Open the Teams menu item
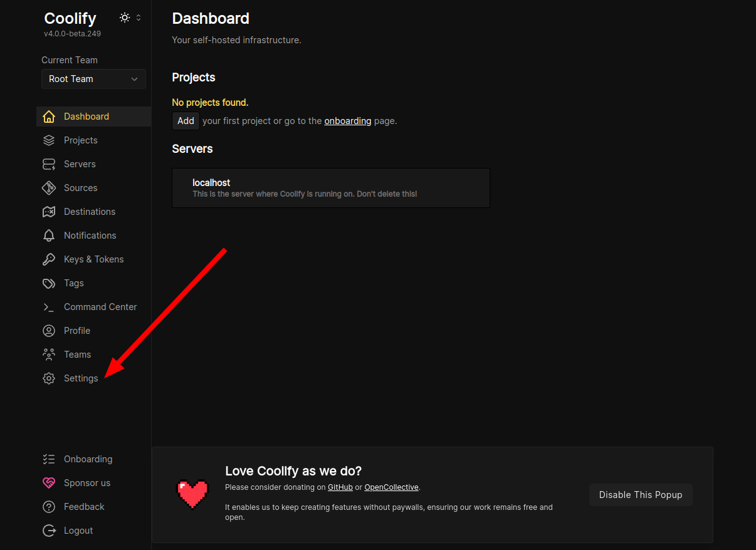Image resolution: width=756 pixels, height=550 pixels. 93,355
